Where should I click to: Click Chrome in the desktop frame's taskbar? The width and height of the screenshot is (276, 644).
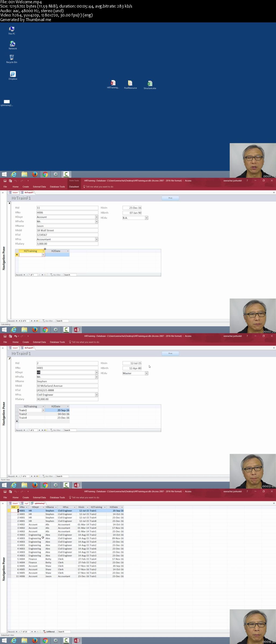[x=45, y=174]
